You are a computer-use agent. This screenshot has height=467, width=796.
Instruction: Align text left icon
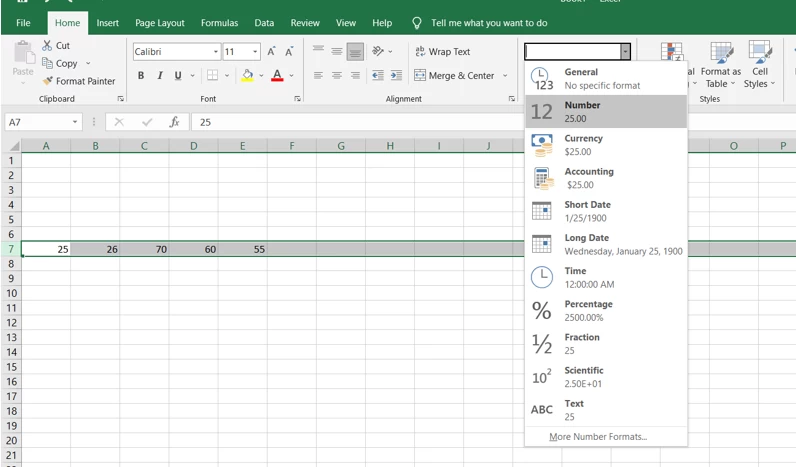pyautogui.click(x=318, y=75)
